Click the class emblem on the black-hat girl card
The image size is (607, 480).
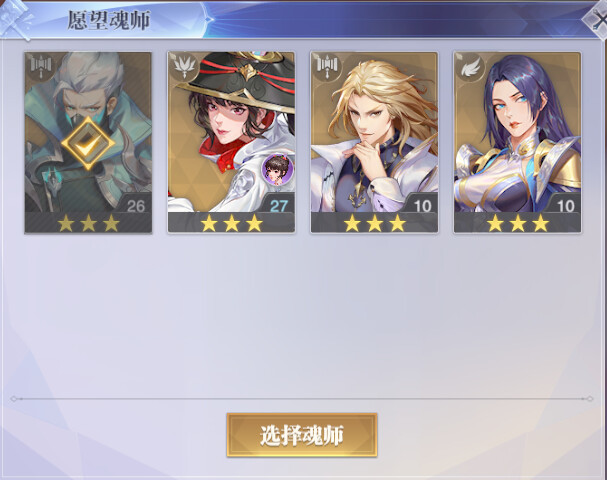click(183, 66)
